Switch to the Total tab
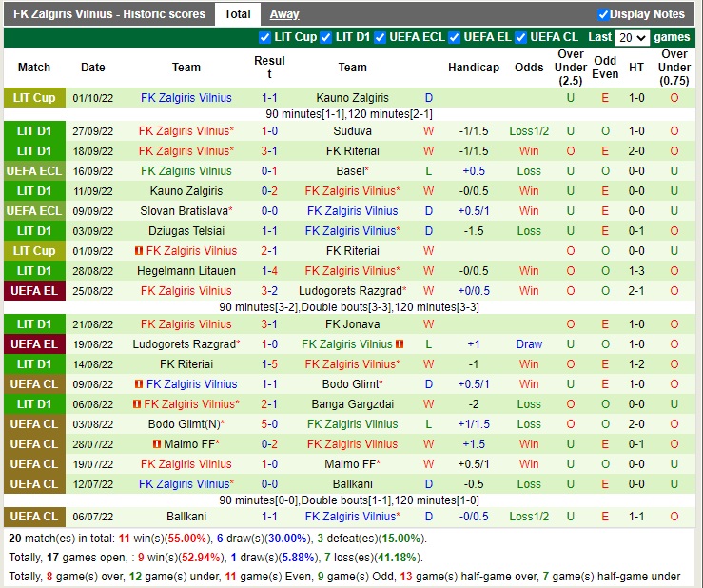703x588 pixels. (237, 14)
